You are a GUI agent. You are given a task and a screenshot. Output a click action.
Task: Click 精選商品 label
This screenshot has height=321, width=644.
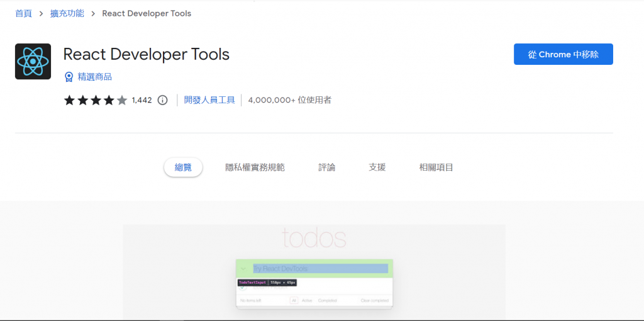[x=95, y=77]
